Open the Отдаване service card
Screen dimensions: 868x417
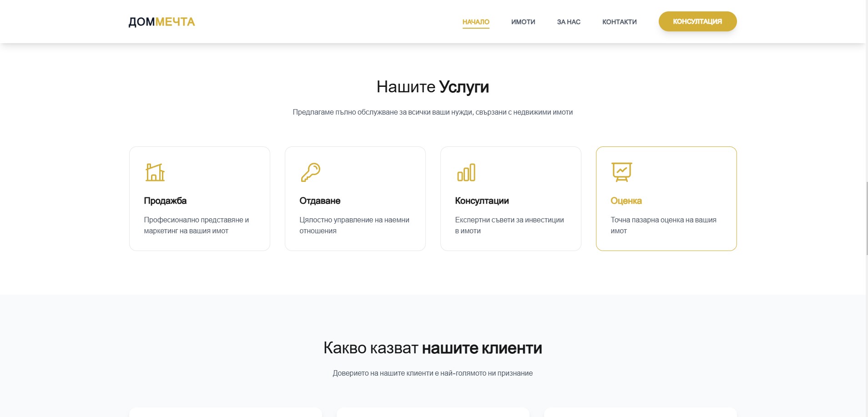(x=355, y=198)
